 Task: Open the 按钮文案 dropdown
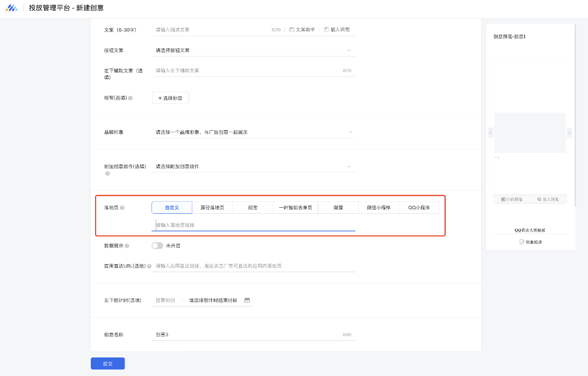(x=253, y=50)
